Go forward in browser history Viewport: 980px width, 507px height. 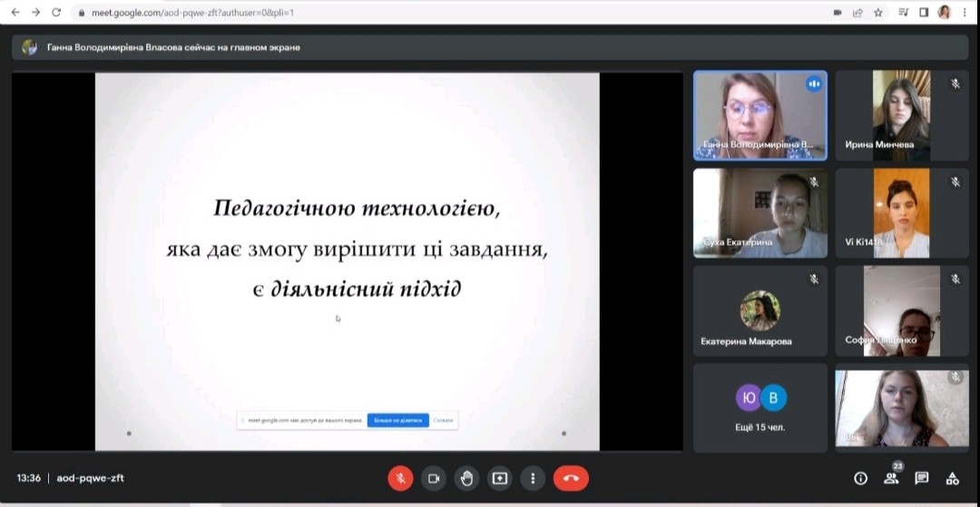(35, 13)
